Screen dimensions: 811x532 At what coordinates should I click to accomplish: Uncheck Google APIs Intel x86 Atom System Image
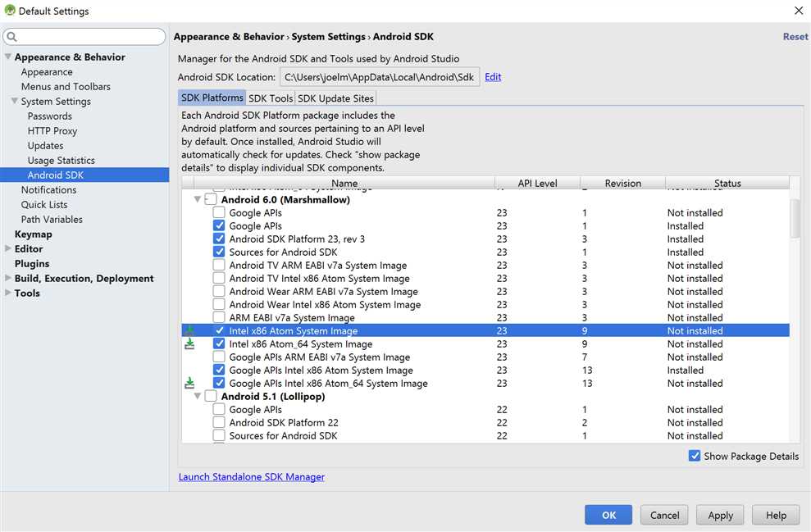(219, 371)
